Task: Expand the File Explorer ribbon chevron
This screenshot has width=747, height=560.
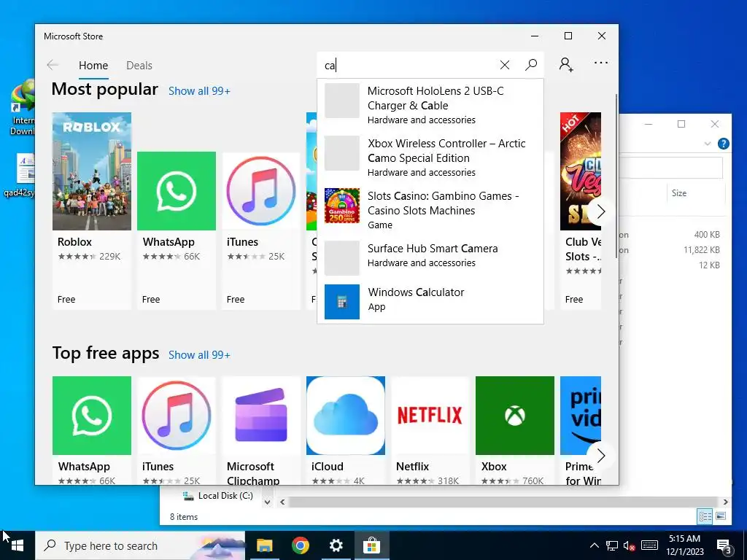Action: click(x=708, y=144)
